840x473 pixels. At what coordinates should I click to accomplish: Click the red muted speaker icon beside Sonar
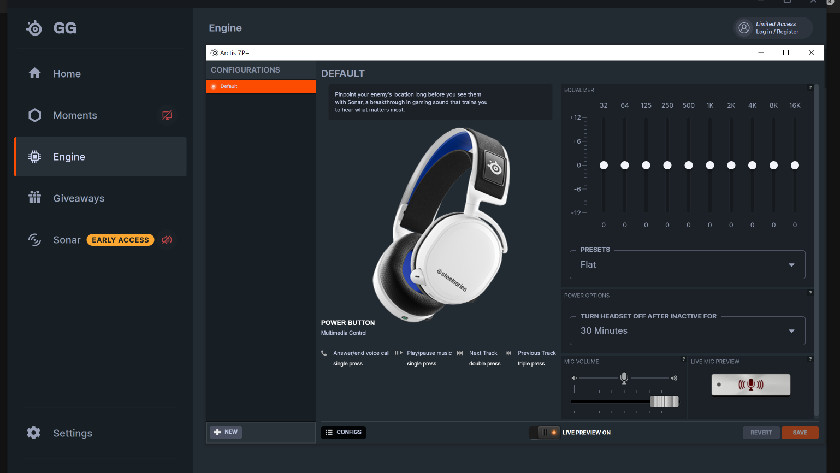coord(167,240)
